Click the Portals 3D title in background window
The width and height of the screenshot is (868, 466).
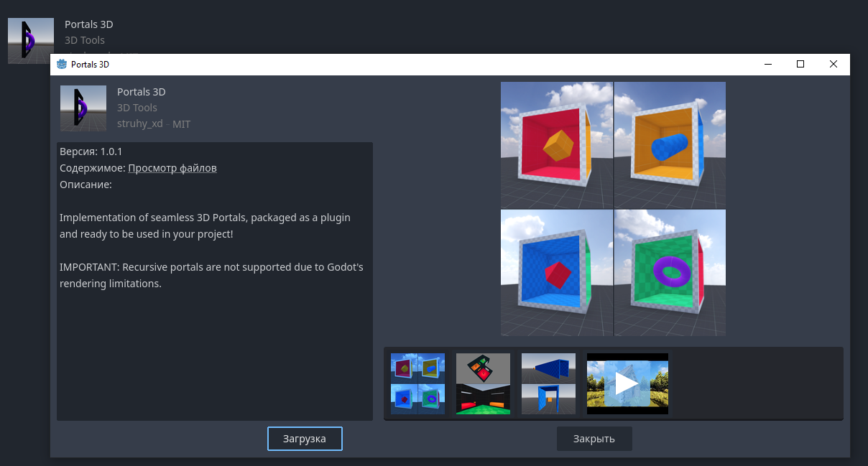tap(89, 24)
